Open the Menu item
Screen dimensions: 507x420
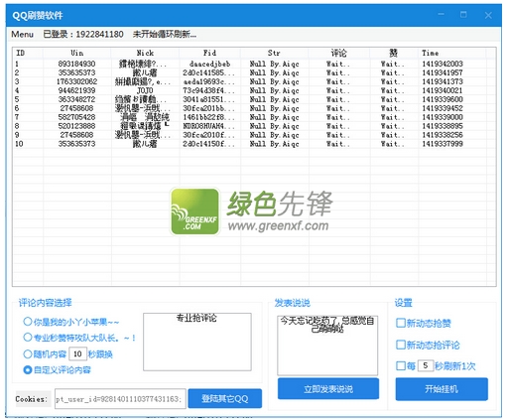(22, 34)
